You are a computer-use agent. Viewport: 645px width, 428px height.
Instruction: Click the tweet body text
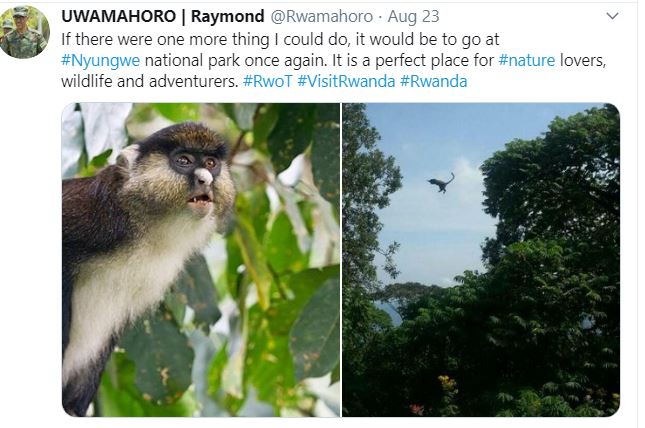point(334,60)
